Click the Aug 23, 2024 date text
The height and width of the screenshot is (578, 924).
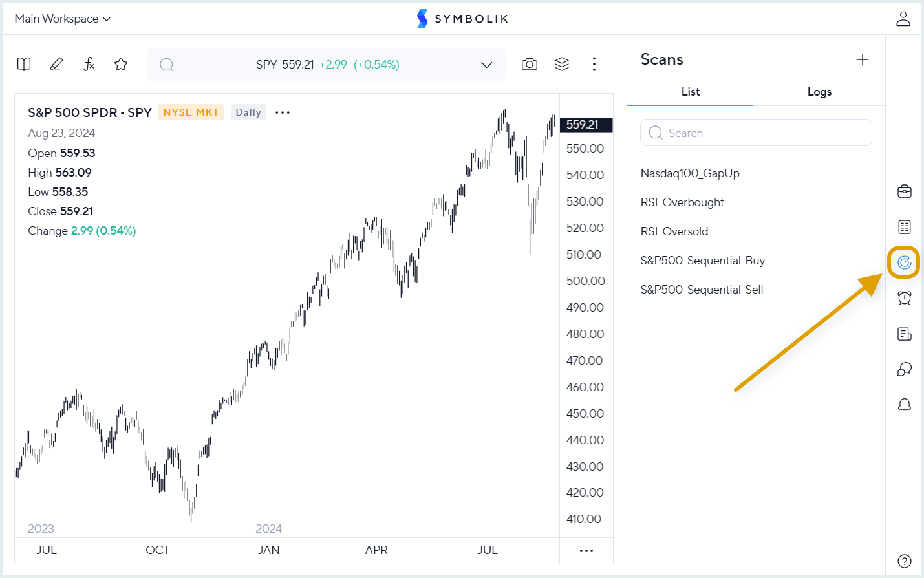[x=61, y=133]
